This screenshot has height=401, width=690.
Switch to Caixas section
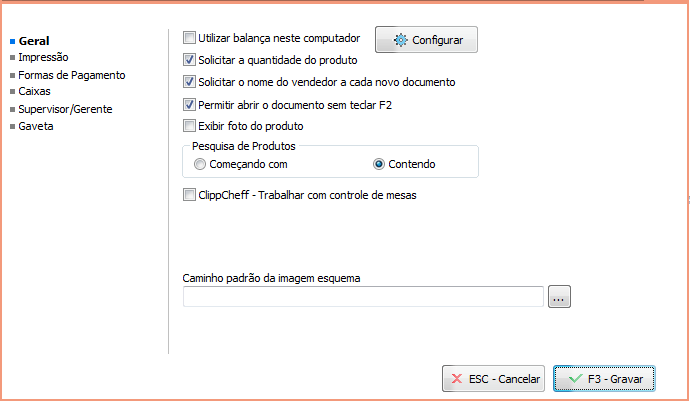point(36,91)
